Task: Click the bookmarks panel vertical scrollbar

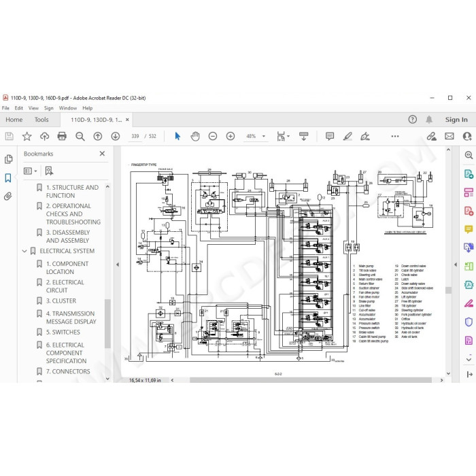Action: [x=107, y=324]
